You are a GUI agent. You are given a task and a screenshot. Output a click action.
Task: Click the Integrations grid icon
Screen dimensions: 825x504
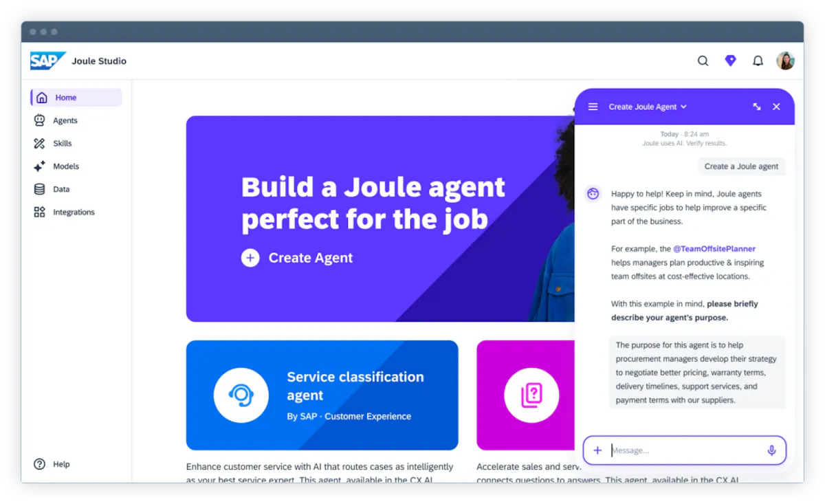39,212
